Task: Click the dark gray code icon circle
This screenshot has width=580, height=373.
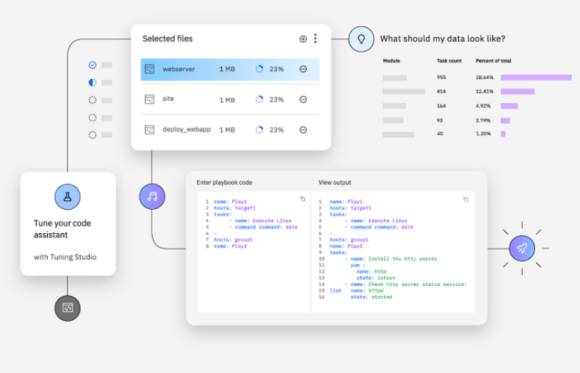Action: click(67, 308)
